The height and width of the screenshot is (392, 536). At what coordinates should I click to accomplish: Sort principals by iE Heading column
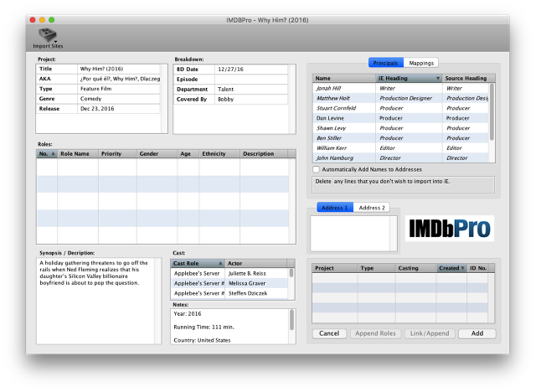click(409, 78)
